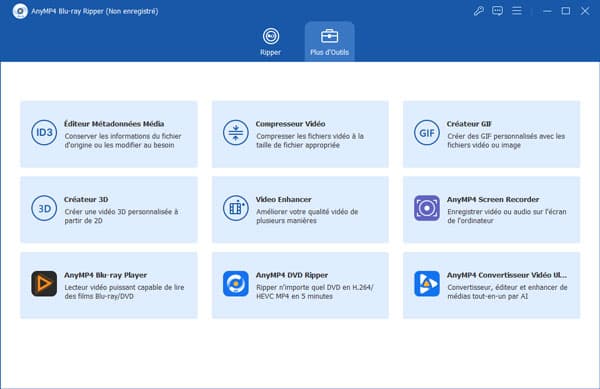
Task: Click the key register icon
Action: tap(479, 11)
